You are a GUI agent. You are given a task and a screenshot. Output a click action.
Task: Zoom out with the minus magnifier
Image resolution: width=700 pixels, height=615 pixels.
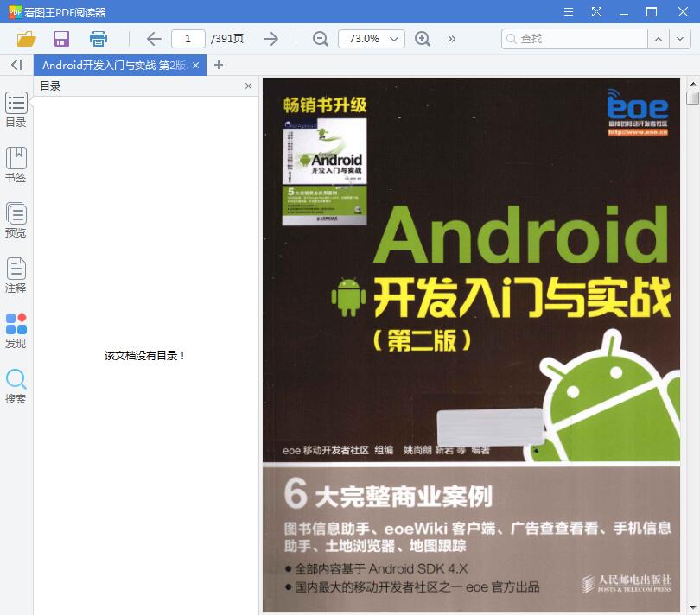(x=320, y=39)
